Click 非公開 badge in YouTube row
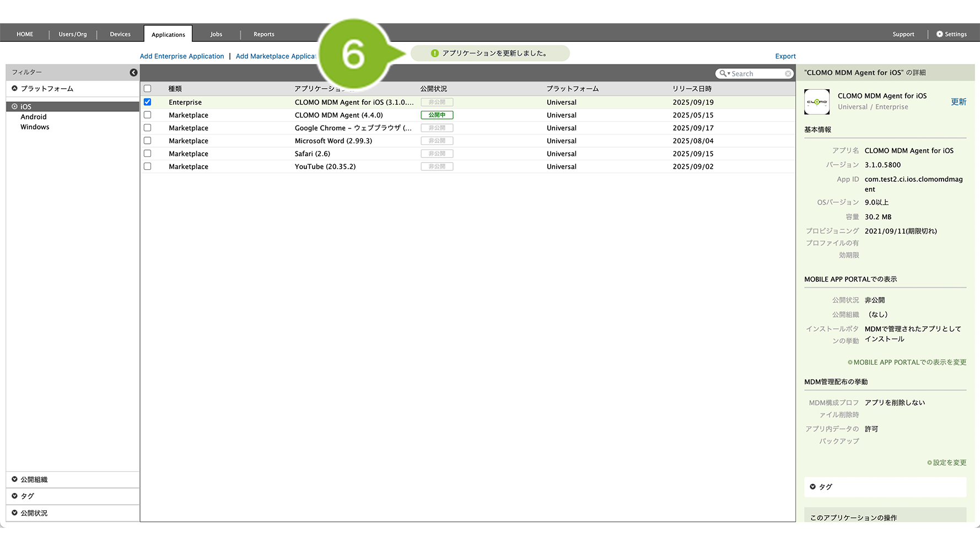The width and height of the screenshot is (980, 551). tap(437, 166)
